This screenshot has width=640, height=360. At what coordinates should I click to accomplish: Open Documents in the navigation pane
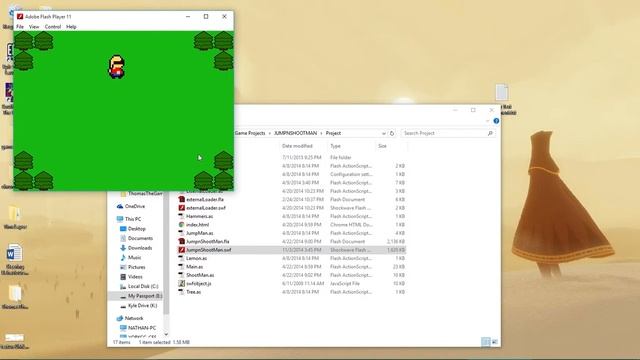point(140,238)
